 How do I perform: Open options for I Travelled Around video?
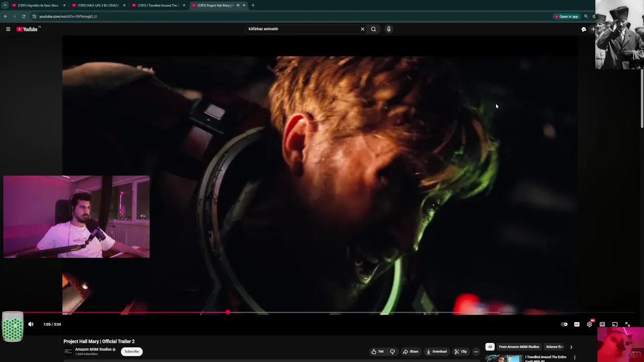pyautogui.click(x=575, y=357)
